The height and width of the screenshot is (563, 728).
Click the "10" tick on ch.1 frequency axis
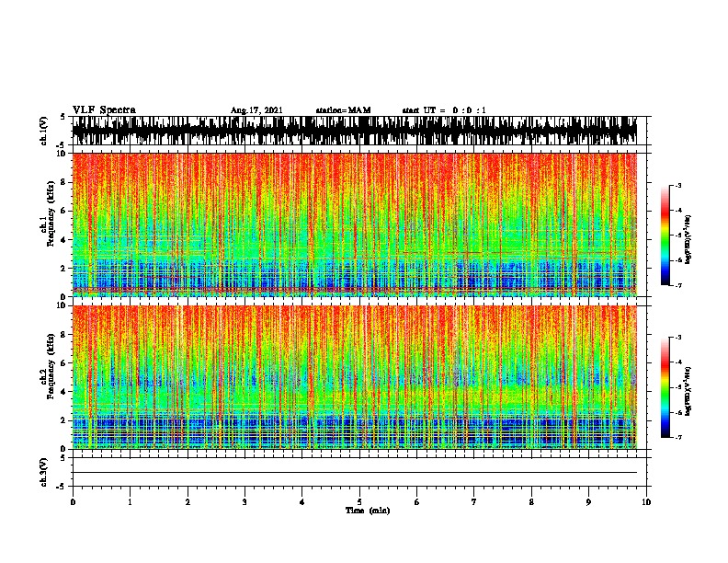click(62, 154)
